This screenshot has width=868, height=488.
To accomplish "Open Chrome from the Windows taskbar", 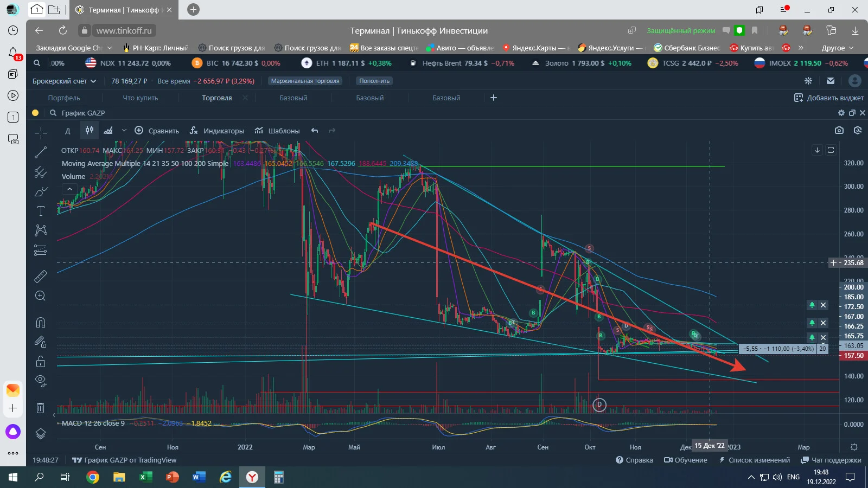I will point(93,477).
